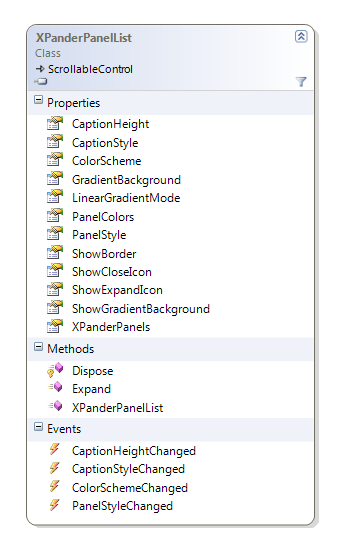Click the PanelStyleChanged event lightning icon
The width and height of the screenshot is (360, 559).
(x=55, y=505)
